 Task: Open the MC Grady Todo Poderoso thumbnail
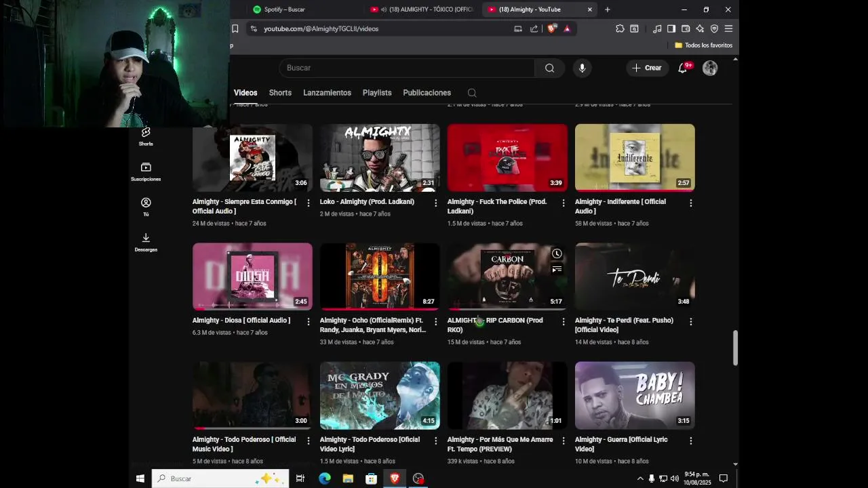pyautogui.click(x=380, y=395)
